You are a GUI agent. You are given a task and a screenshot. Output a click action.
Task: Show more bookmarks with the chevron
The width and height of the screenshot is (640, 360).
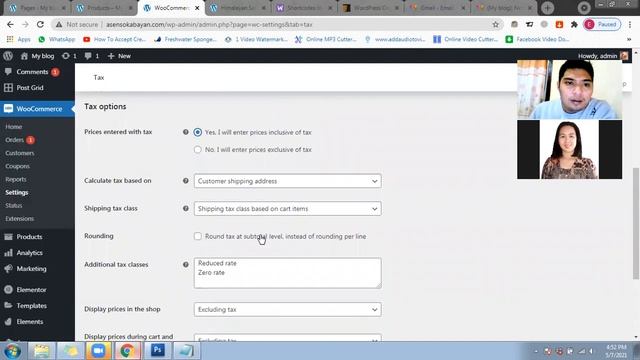629,39
